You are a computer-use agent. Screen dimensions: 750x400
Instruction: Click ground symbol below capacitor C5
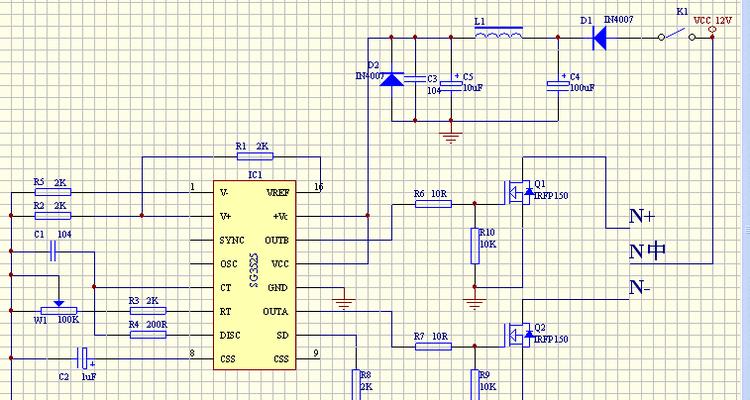click(x=451, y=137)
